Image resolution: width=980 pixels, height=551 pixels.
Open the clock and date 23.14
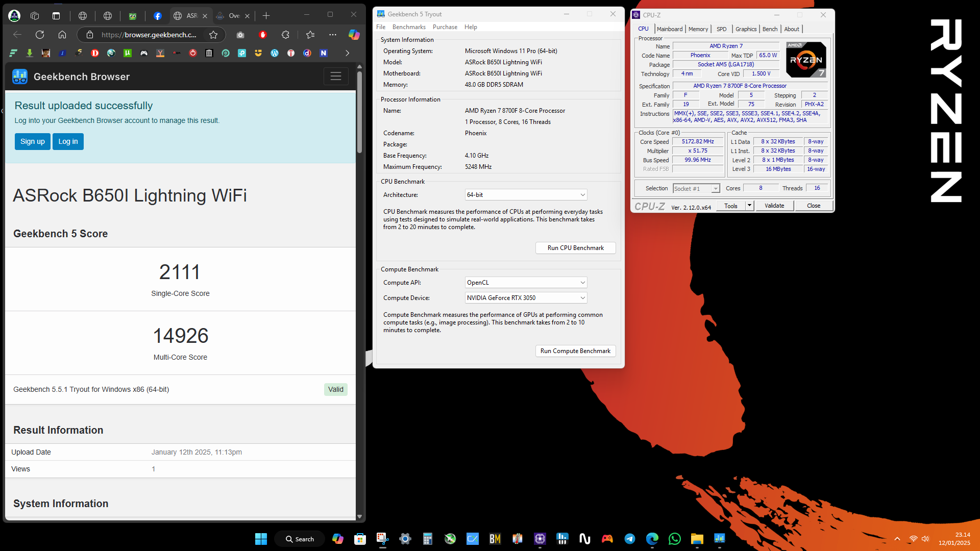click(x=954, y=539)
